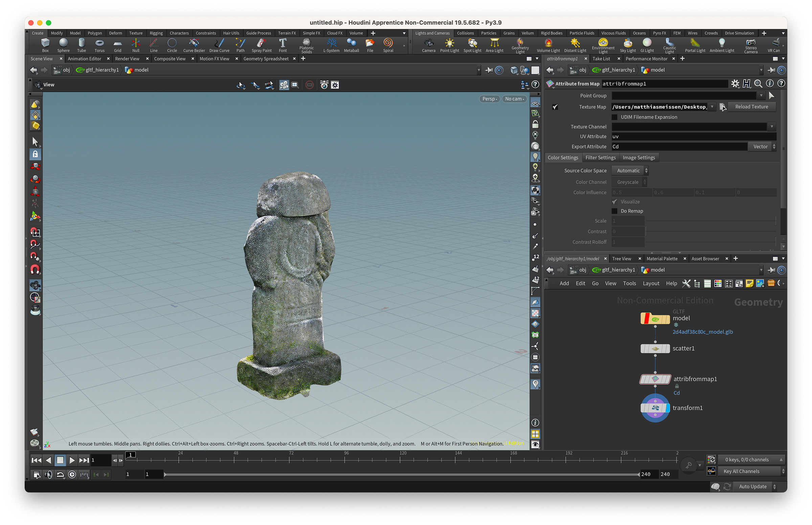Toggle the Texture Map parameter checkbox
812x525 pixels.
(555, 107)
